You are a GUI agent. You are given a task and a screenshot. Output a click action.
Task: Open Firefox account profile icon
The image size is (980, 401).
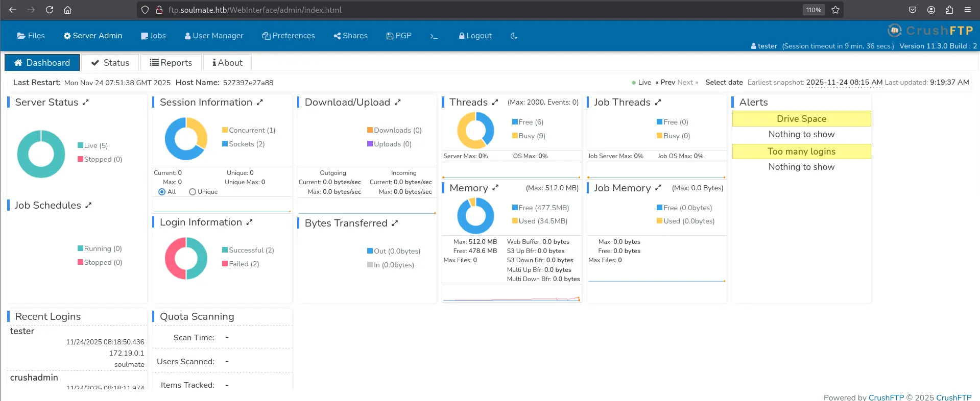(x=931, y=10)
